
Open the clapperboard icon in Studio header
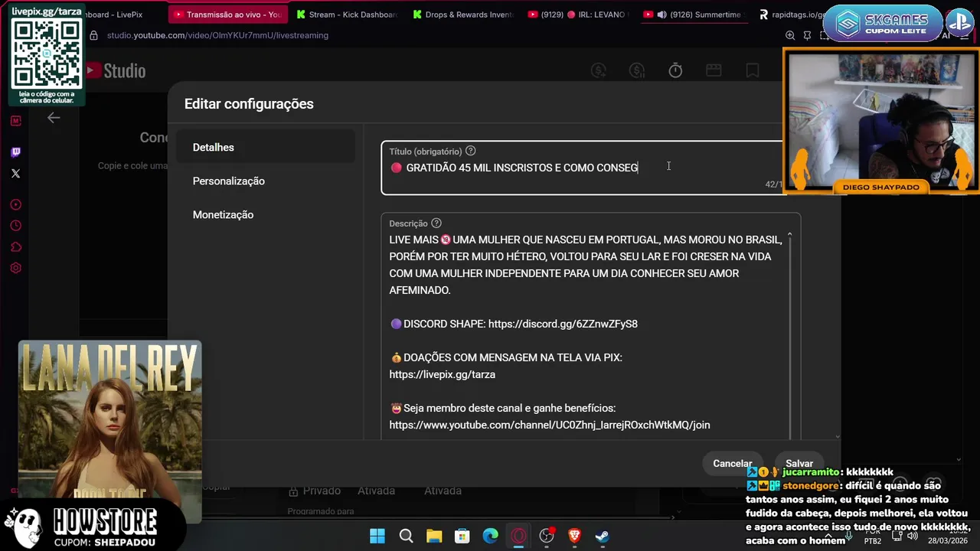pyautogui.click(x=714, y=70)
